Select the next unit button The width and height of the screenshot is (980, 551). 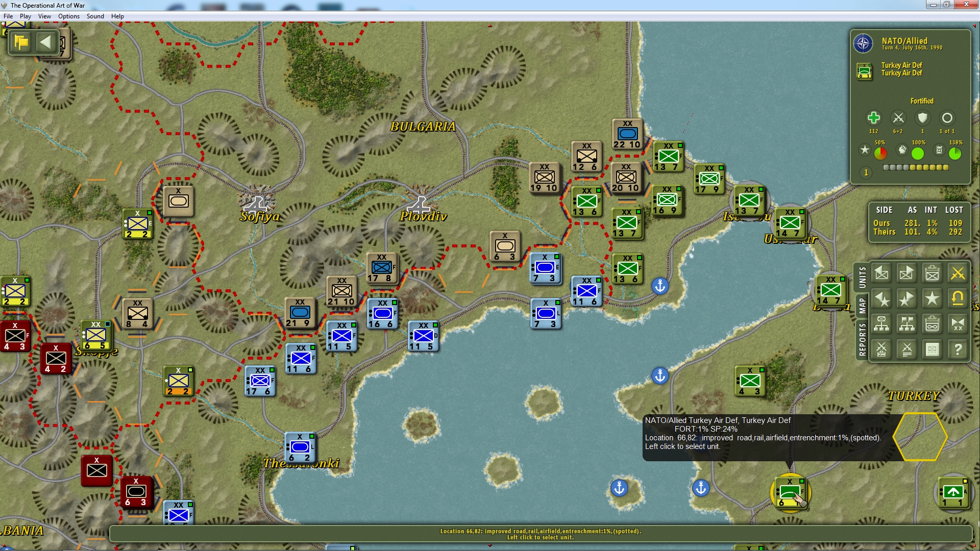pyautogui.click(x=906, y=273)
